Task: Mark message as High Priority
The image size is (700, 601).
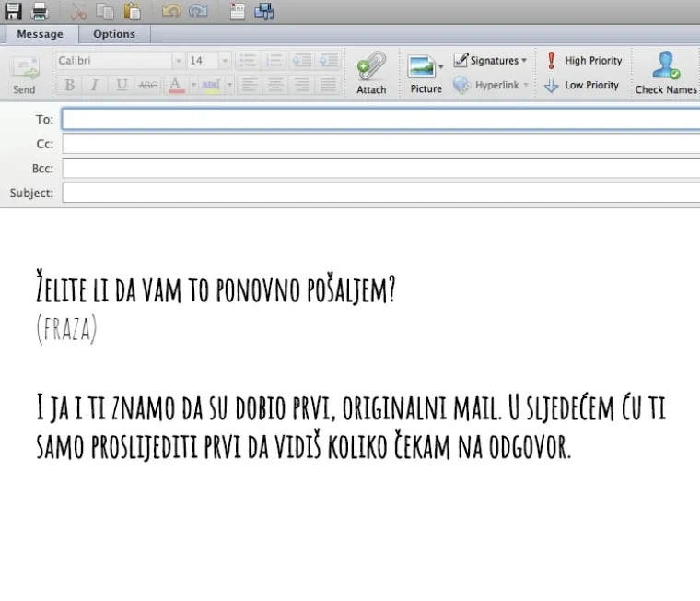Action: [584, 61]
